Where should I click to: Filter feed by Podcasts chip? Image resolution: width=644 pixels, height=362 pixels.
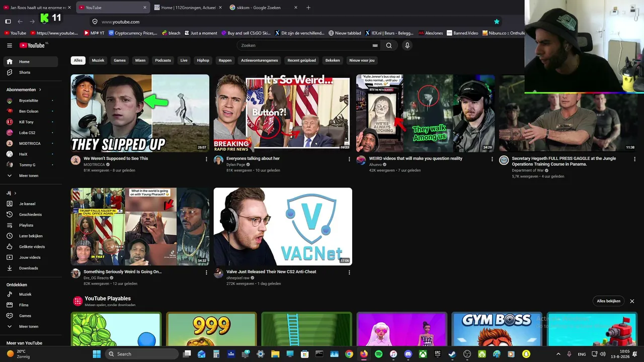[x=163, y=60]
